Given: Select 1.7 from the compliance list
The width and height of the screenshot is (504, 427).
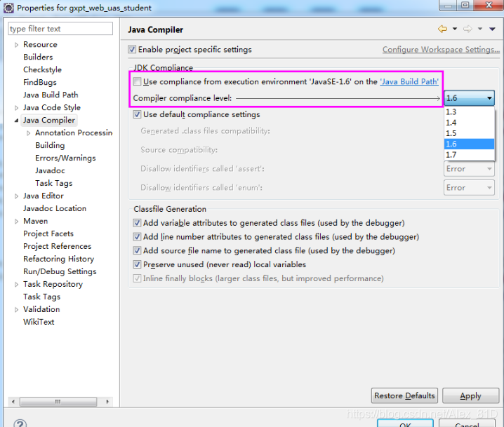Looking at the screenshot, I should click(452, 154).
